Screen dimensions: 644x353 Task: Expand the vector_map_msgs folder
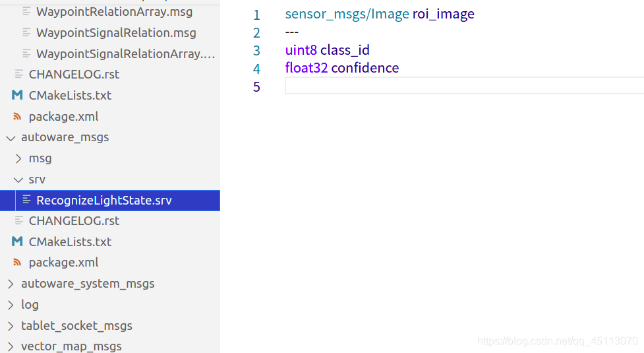(10, 346)
